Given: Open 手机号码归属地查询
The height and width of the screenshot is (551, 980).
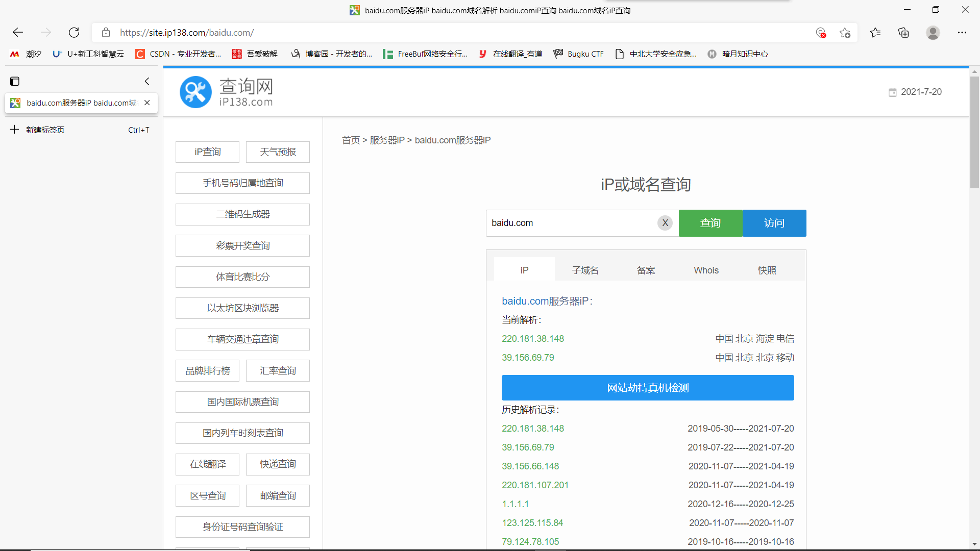Looking at the screenshot, I should pos(242,183).
